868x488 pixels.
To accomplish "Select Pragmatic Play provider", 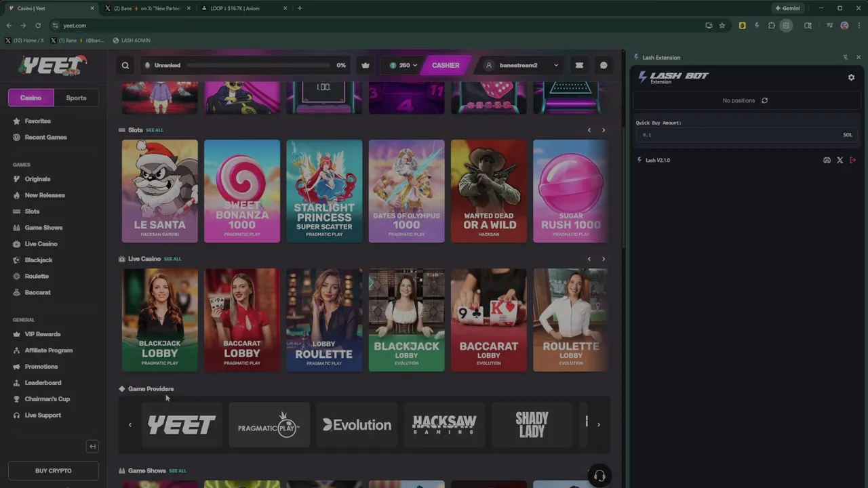I will (269, 425).
